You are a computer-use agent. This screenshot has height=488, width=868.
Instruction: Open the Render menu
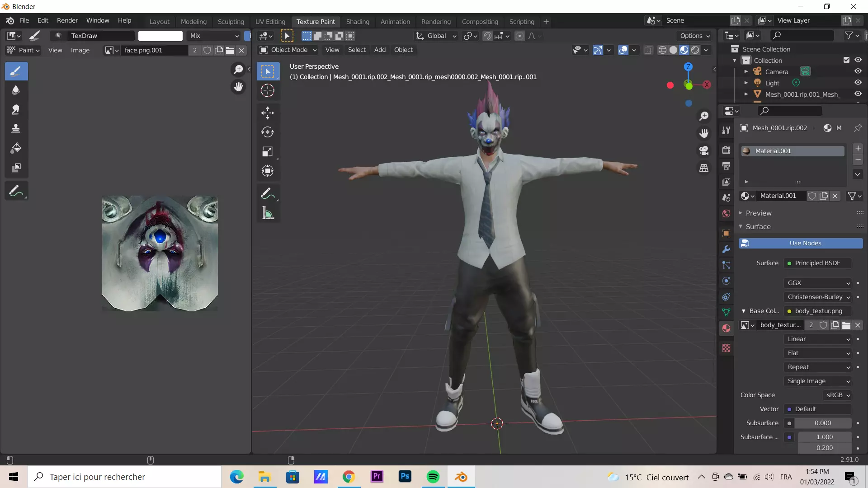67,20
